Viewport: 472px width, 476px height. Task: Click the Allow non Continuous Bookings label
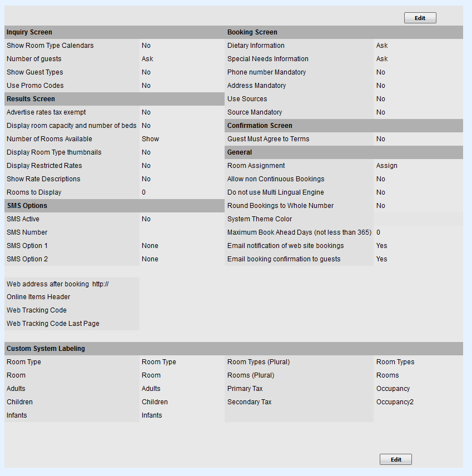pyautogui.click(x=276, y=179)
